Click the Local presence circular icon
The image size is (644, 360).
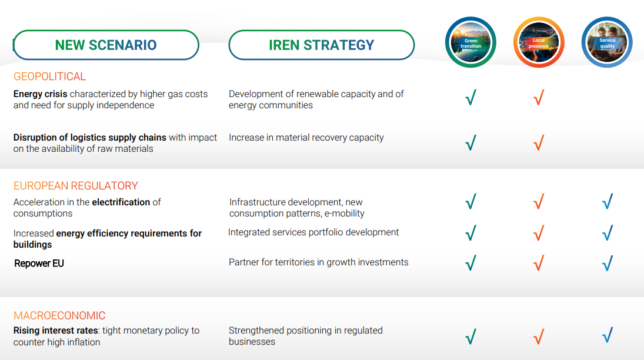(539, 42)
